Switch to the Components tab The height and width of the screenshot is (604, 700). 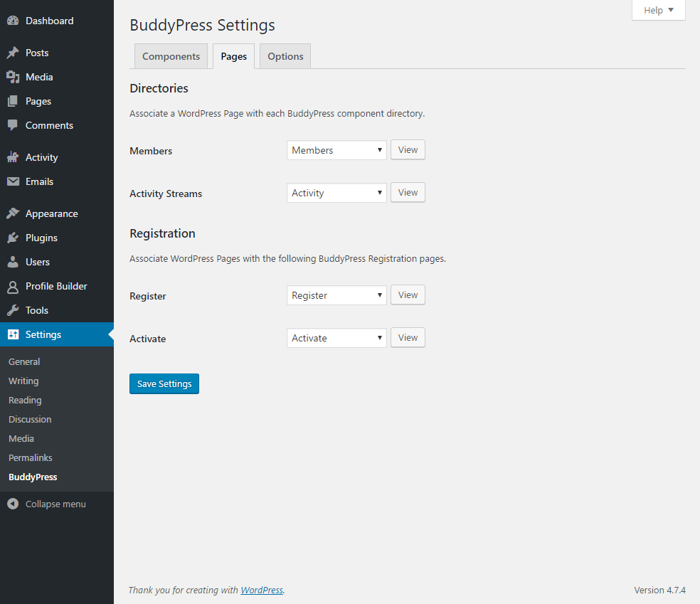point(171,56)
